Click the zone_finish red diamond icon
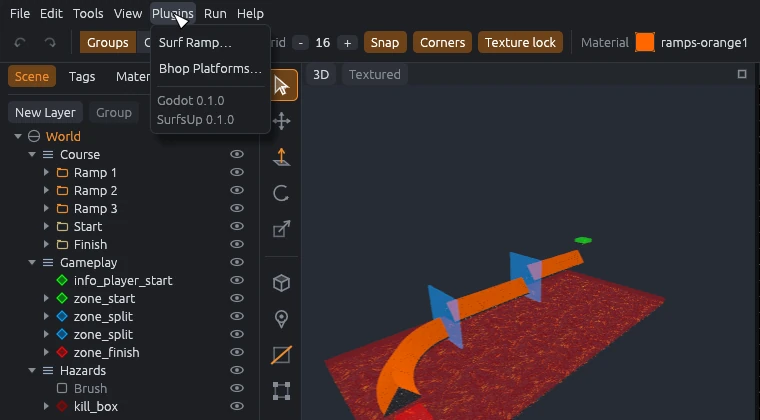 pyautogui.click(x=62, y=352)
